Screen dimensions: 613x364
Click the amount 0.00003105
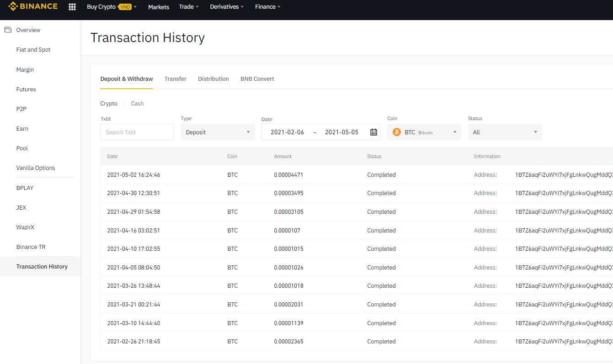[289, 212]
